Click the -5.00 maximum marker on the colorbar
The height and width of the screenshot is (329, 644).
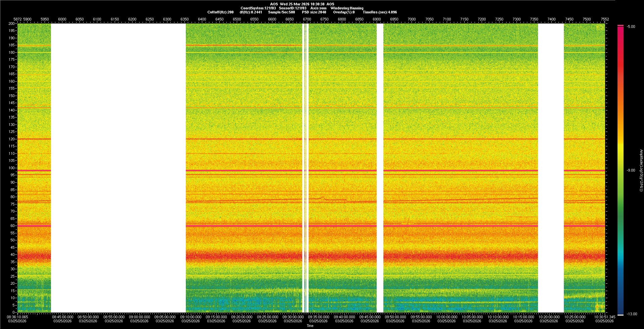tap(631, 27)
